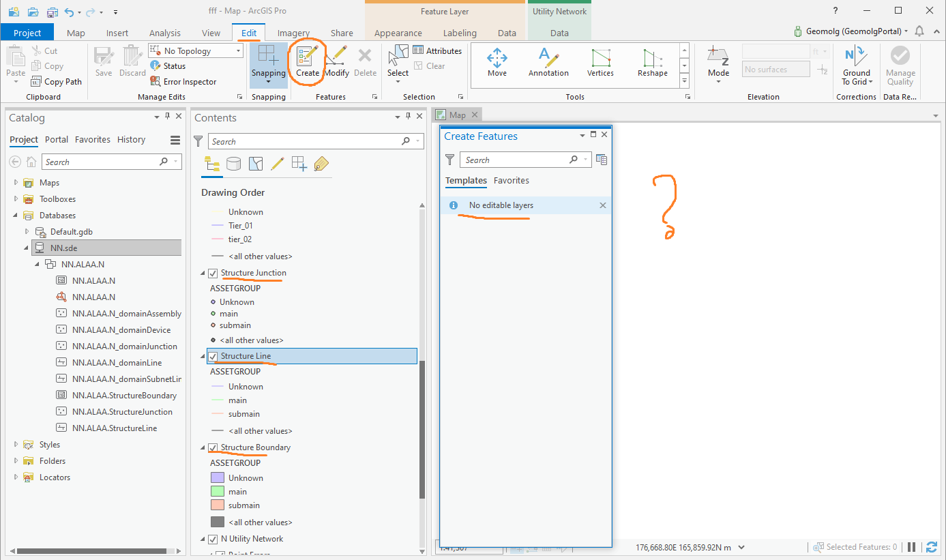Open the Project tab
Screen dimensions: 946x560
coord(27,33)
